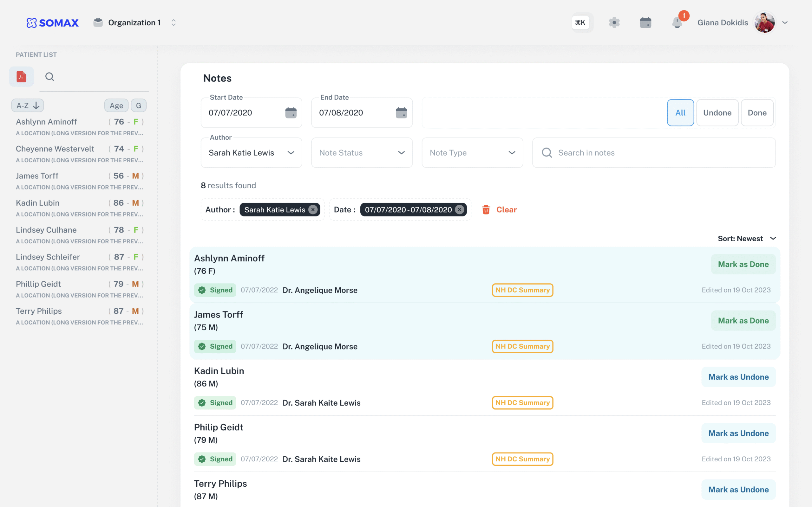Open the Note Status dropdown
This screenshot has width=812, height=507.
point(362,152)
